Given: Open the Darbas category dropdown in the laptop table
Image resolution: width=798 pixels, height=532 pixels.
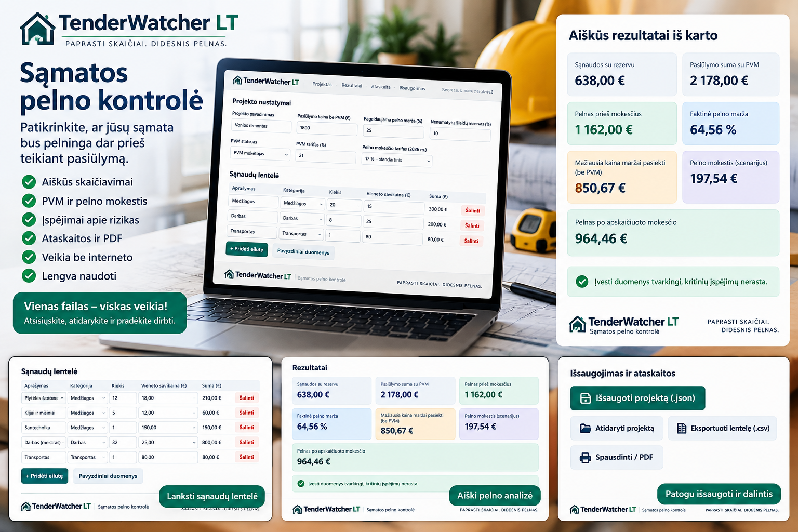Looking at the screenshot, I should tap(302, 218).
